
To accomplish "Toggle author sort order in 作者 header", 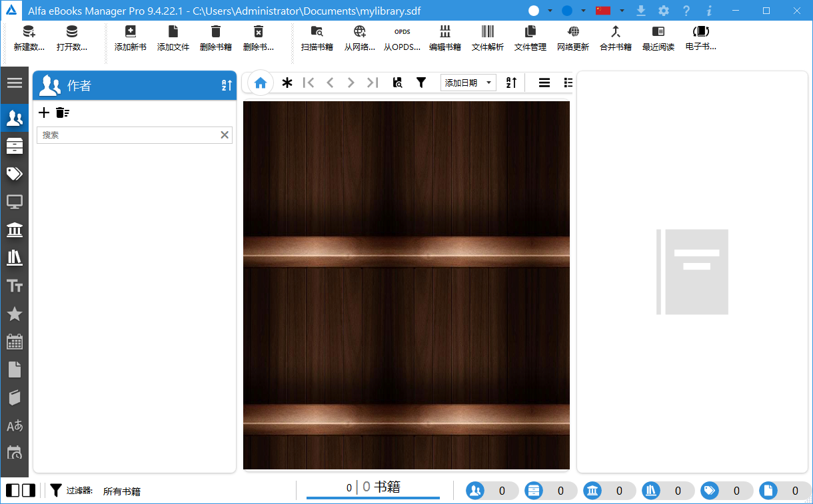I will pyautogui.click(x=227, y=85).
